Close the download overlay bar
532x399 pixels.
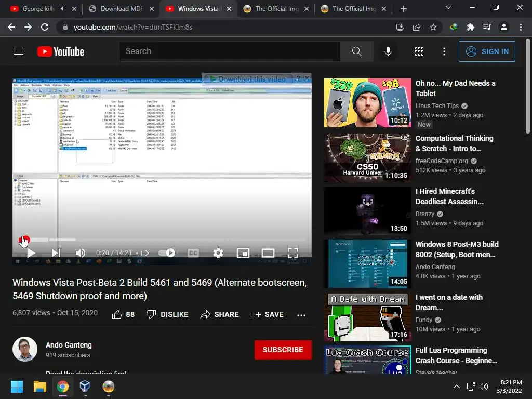(x=307, y=78)
